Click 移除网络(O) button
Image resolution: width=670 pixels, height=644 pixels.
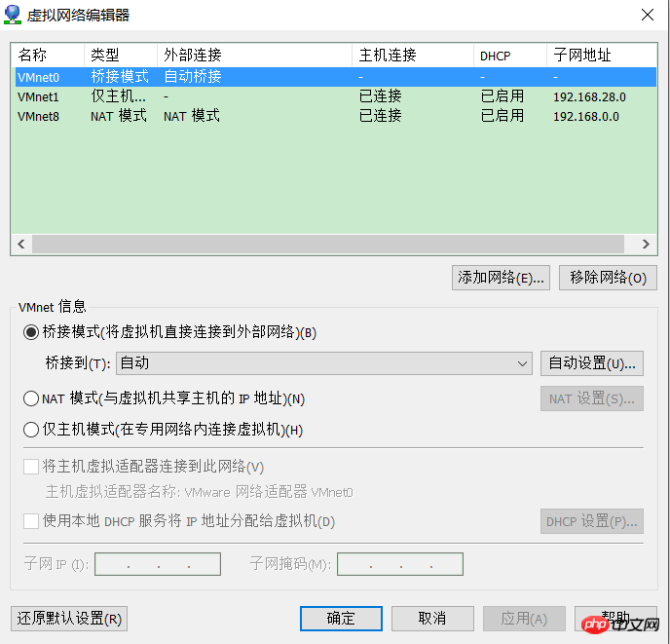point(608,278)
